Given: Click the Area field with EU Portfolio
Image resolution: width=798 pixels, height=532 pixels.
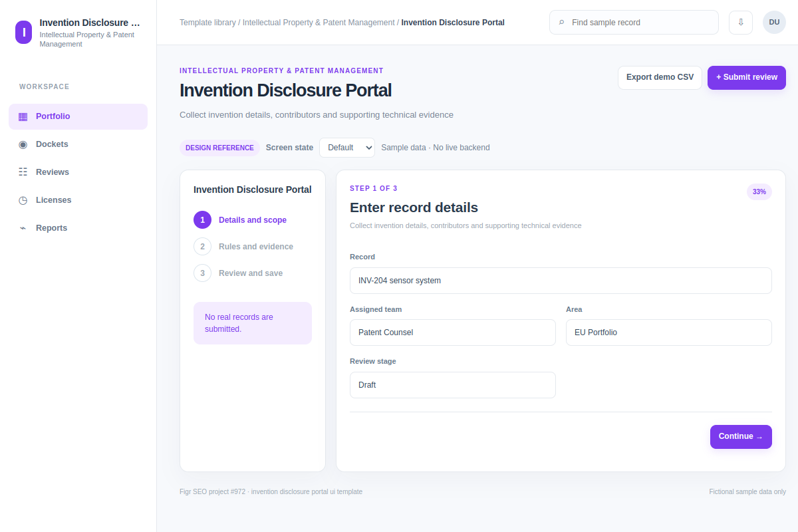Looking at the screenshot, I should (669, 332).
